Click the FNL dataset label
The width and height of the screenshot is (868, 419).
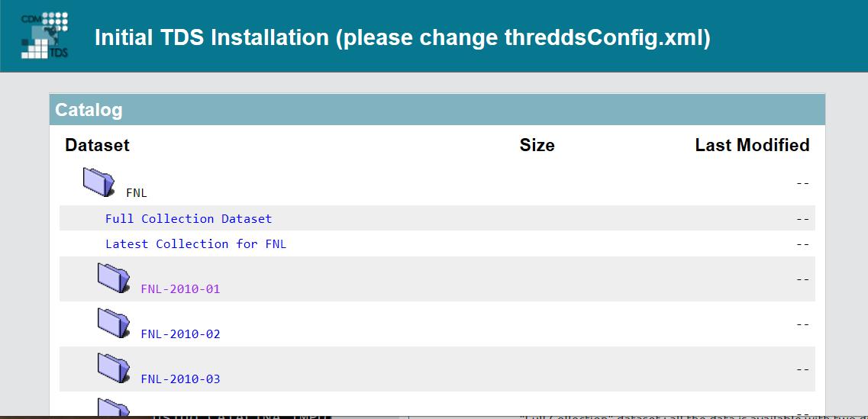tap(137, 193)
